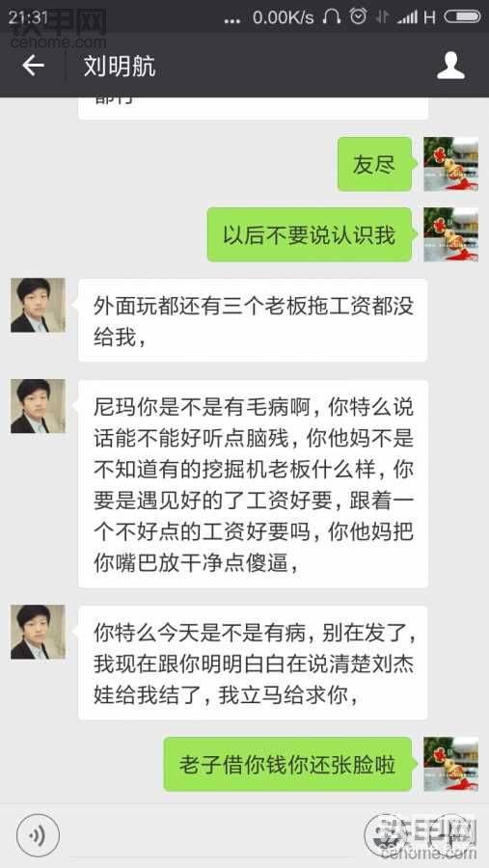Open the emoji picker icon
The width and height of the screenshot is (489, 868).
(x=386, y=835)
